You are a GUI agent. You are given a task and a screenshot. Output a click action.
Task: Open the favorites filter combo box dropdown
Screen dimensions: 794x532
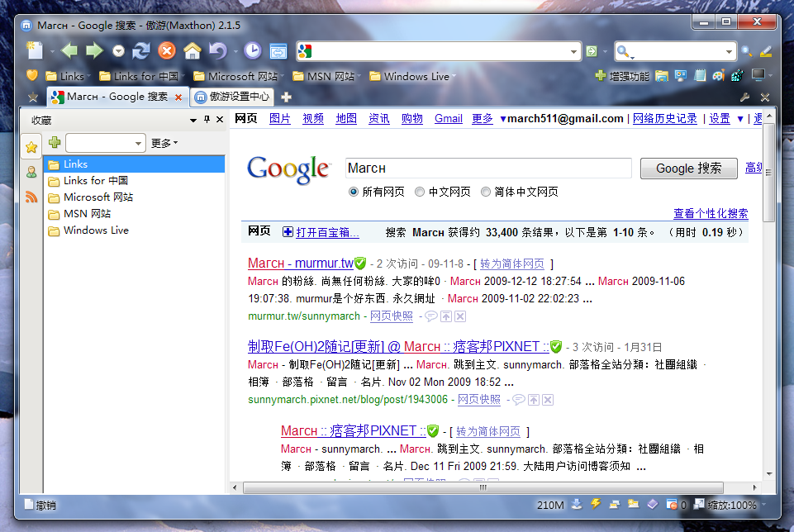coord(138,144)
